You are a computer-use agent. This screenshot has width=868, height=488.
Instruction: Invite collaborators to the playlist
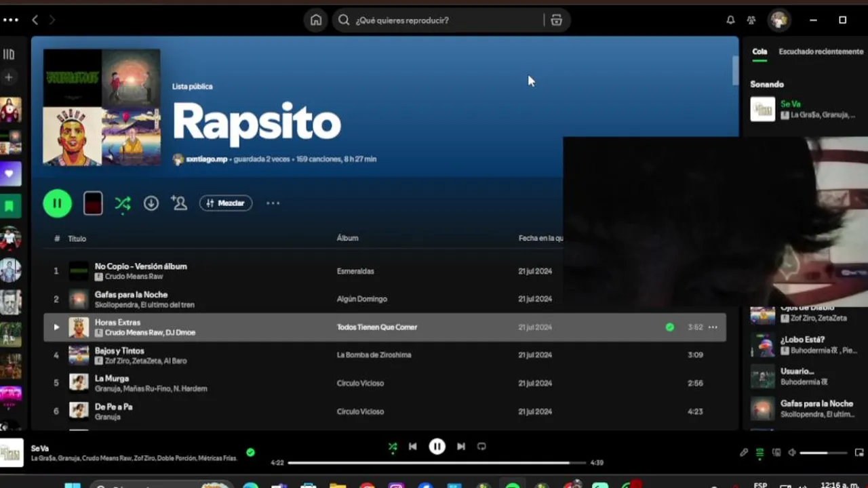pos(179,203)
